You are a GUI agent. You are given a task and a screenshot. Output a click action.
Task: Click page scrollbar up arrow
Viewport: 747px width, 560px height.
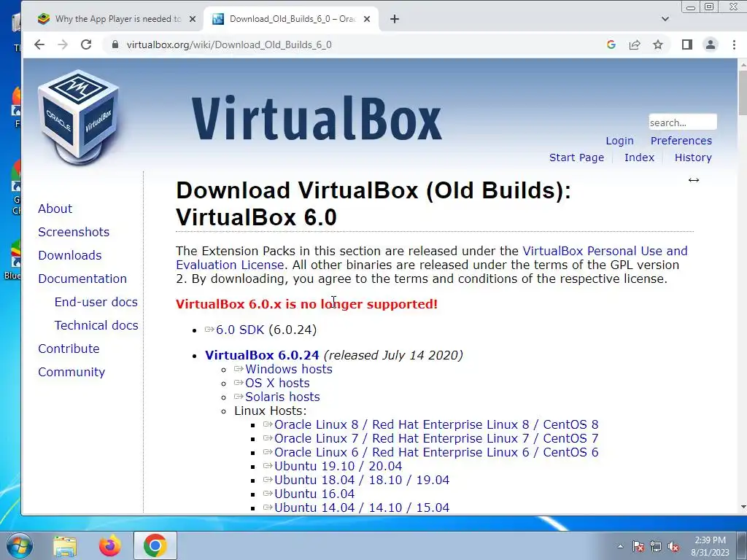[x=743, y=64]
